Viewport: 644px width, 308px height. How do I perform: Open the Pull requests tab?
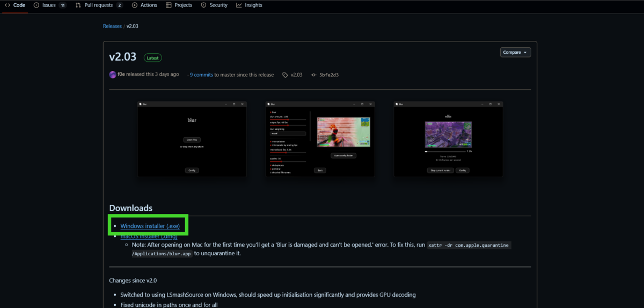[99, 5]
